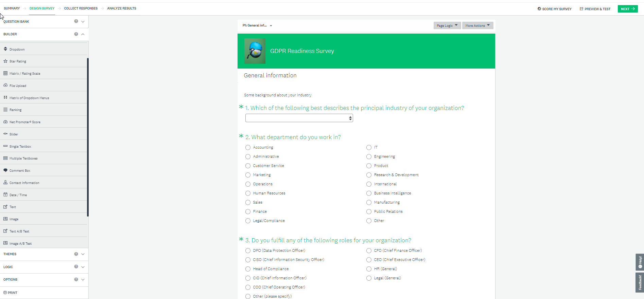The height and width of the screenshot is (299, 644).
Task: Open the Page Logic dropdown
Action: (447, 25)
